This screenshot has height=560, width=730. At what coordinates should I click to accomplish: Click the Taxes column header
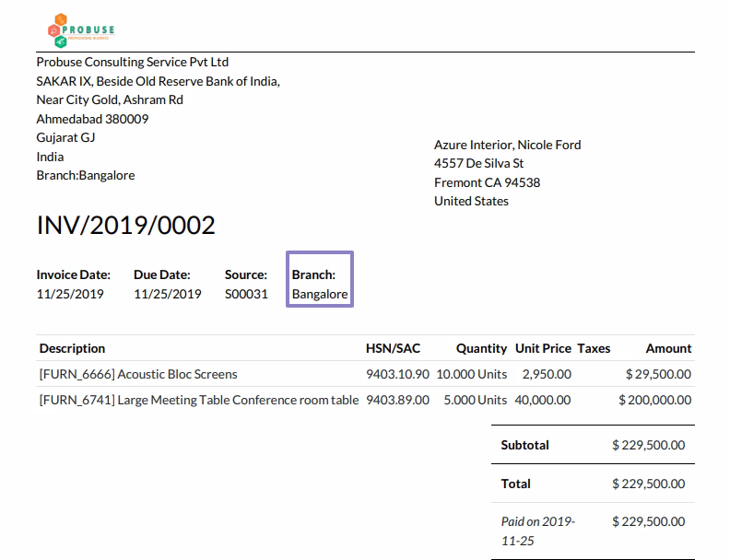[594, 348]
